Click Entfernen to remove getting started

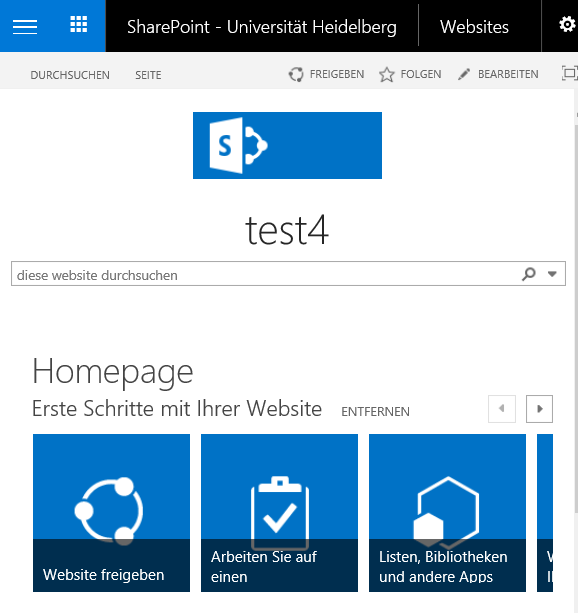[x=375, y=412]
